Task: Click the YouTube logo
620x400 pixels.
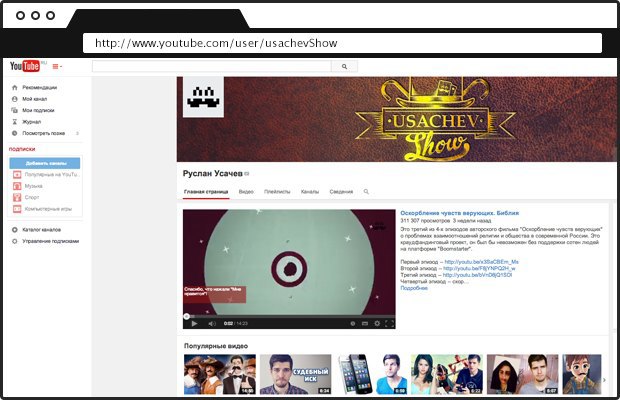Action: pos(24,66)
